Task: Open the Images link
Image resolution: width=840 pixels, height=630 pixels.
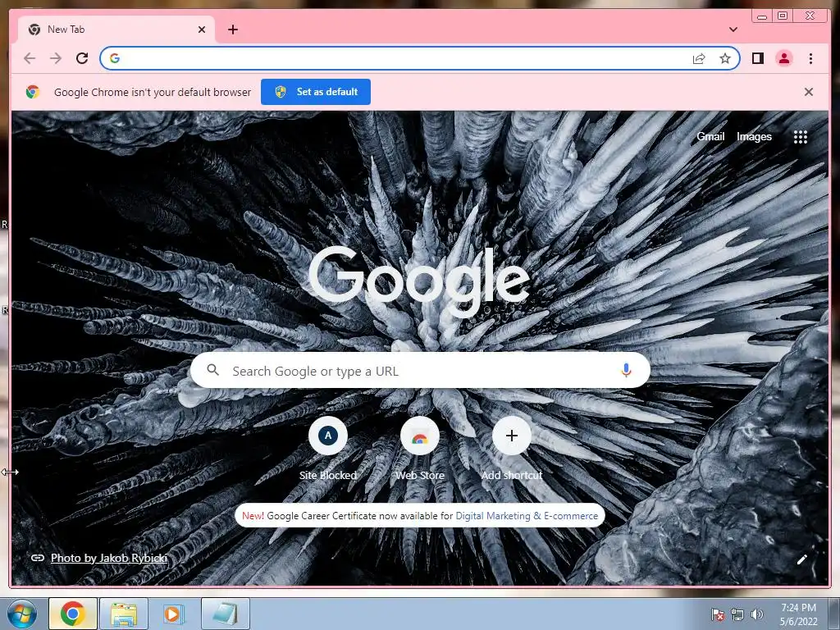Action: tap(754, 137)
